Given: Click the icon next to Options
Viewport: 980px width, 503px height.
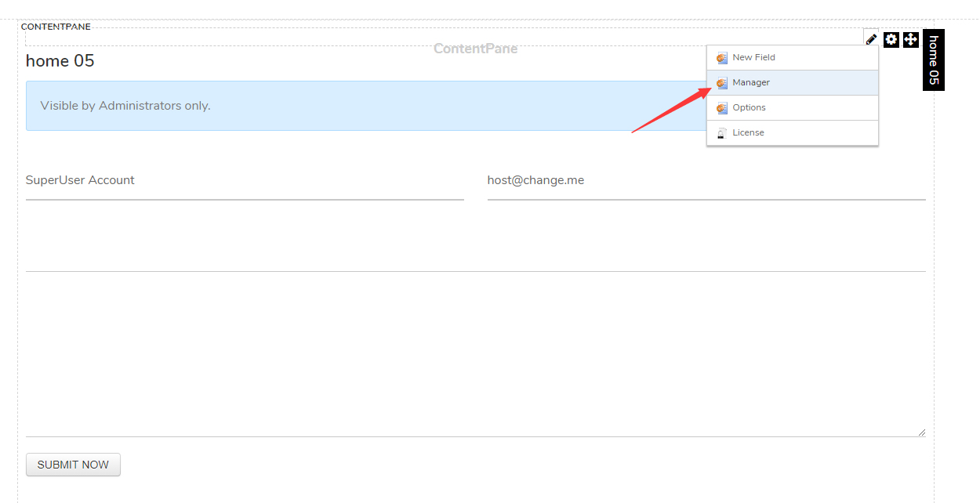Looking at the screenshot, I should pyautogui.click(x=721, y=107).
